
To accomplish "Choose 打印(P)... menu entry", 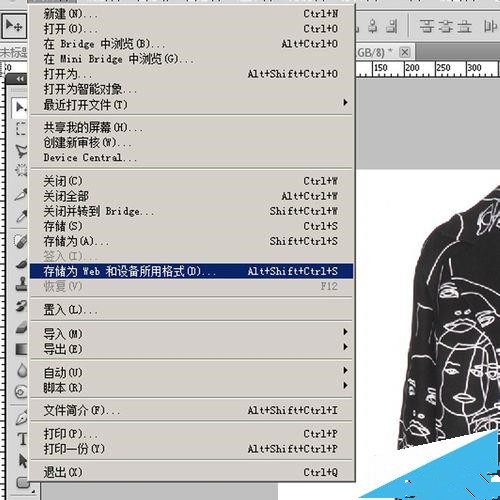I will pyautogui.click(x=191, y=434).
